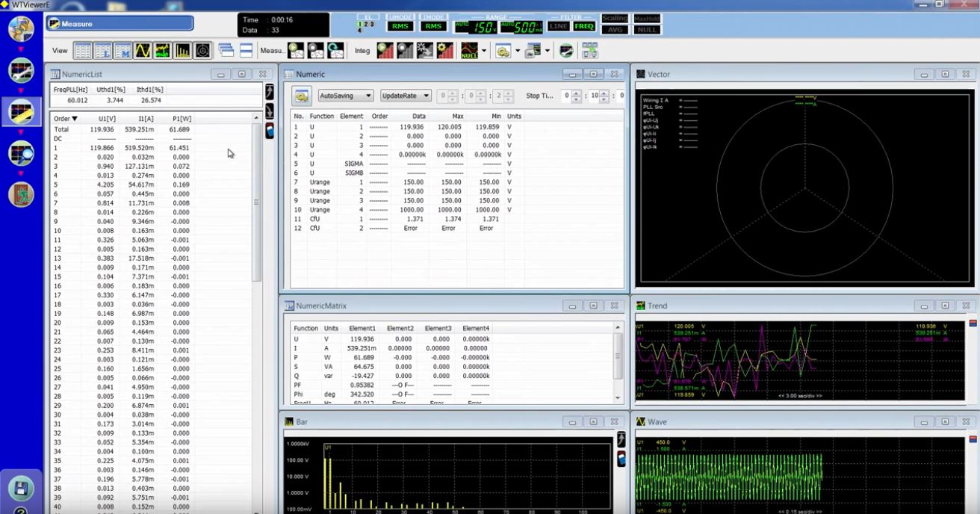The width and height of the screenshot is (980, 514).
Task: Minimize the Trend window
Action: click(x=924, y=306)
